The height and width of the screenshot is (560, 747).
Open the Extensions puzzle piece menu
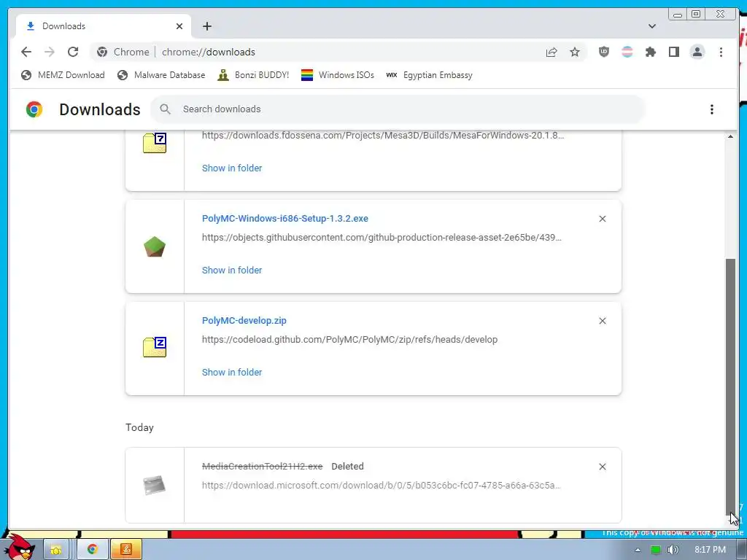pos(650,52)
